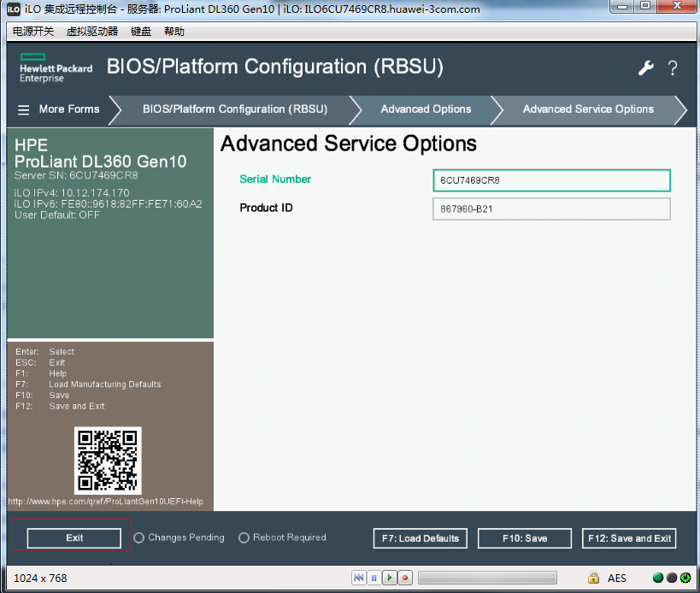This screenshot has width=700, height=593.
Task: Go to Advanced Options breadcrumb
Action: tap(426, 109)
